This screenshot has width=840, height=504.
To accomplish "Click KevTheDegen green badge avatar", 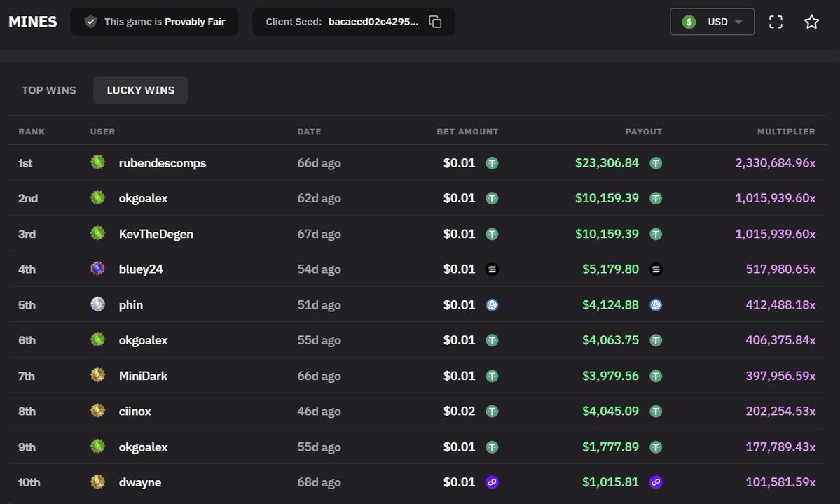I will tap(97, 233).
